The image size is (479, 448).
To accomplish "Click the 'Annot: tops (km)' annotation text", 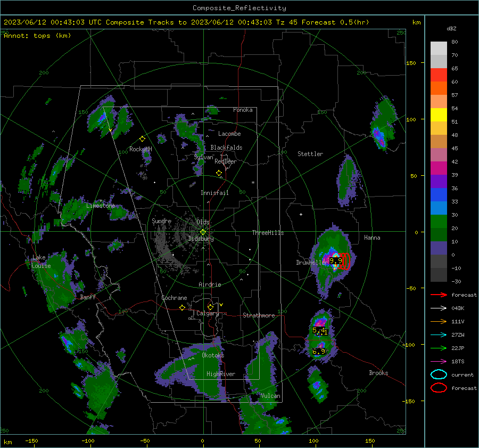I will pos(37,36).
